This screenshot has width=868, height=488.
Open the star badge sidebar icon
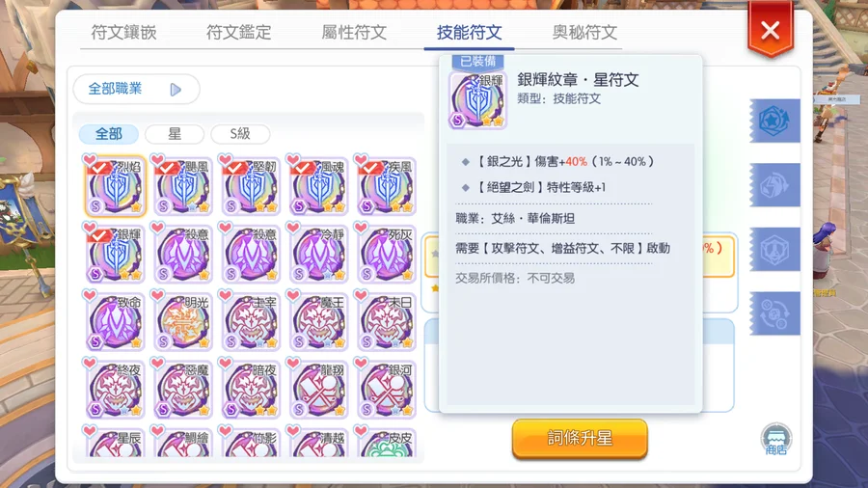[775, 121]
